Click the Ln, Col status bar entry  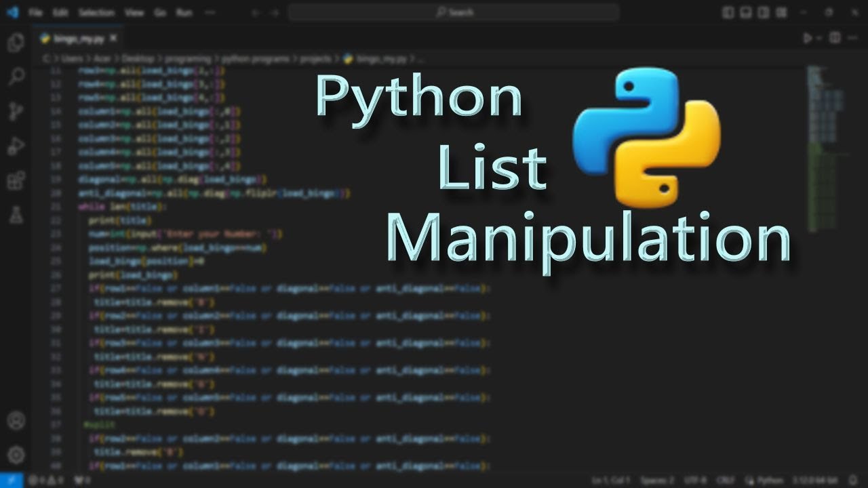(x=611, y=481)
